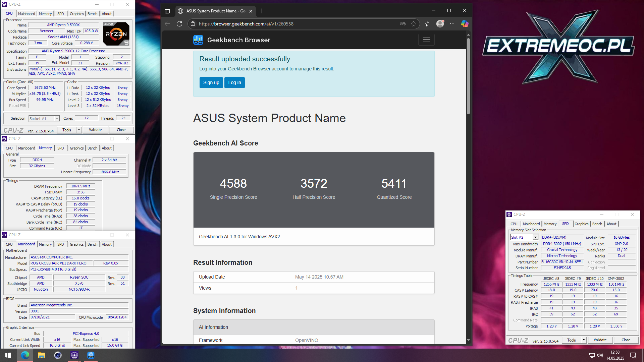Go back in browser history

[x=167, y=24]
